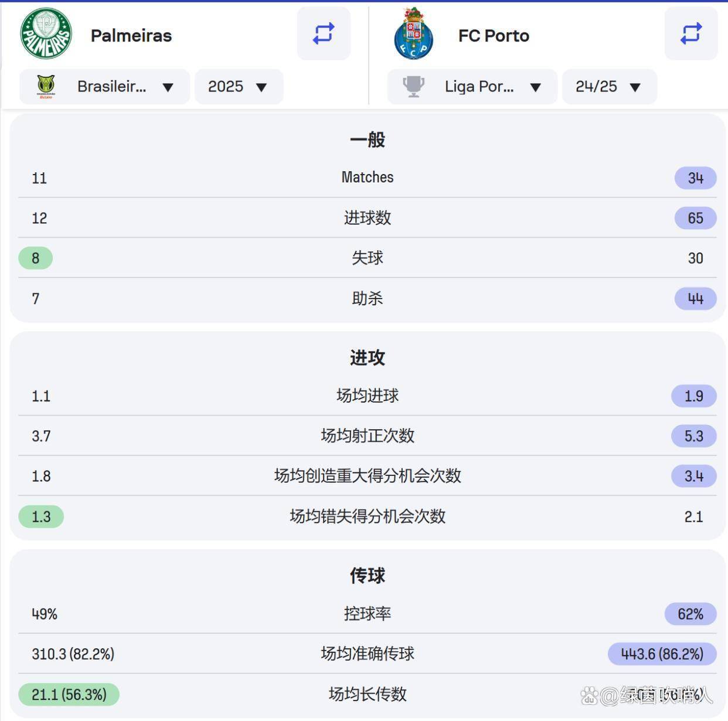Viewport: 728px width, 721px height.
Task: Click the FC Porto club crest
Action: click(414, 34)
